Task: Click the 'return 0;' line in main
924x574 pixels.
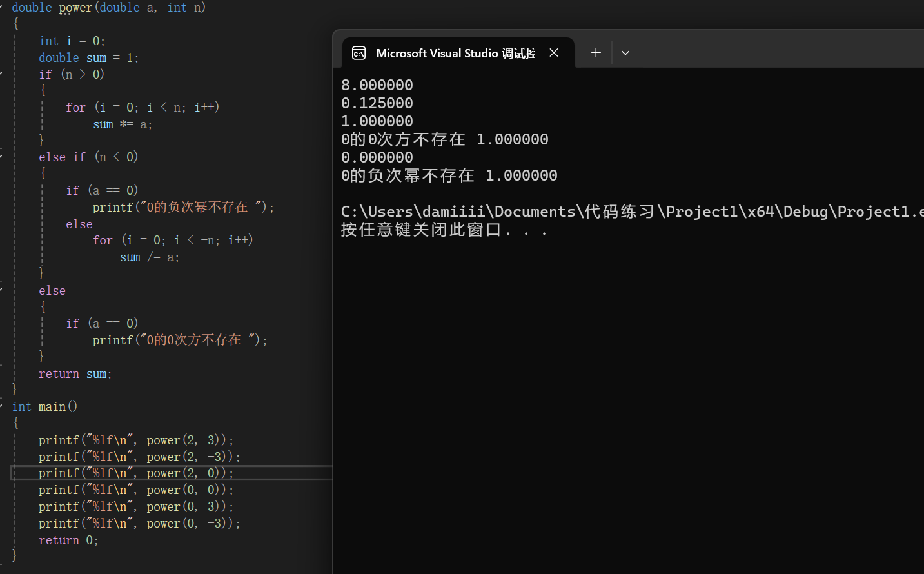Action: pyautogui.click(x=68, y=540)
